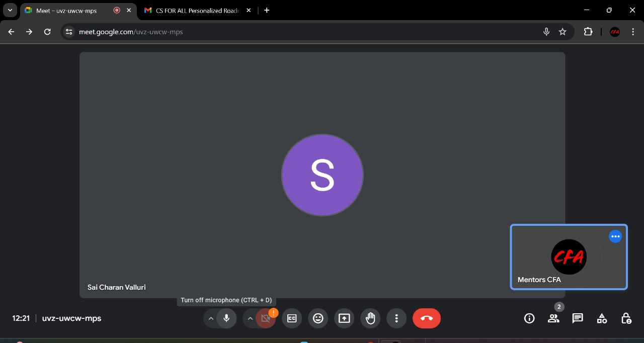Click the recording indicator on Meet tab
Image resolution: width=644 pixels, height=343 pixels.
click(117, 10)
